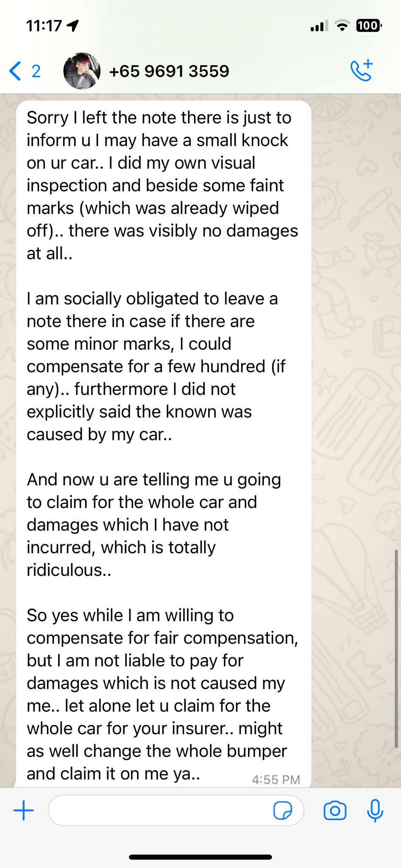Tap the location arrow in status bar
Image resolution: width=401 pixels, height=868 pixels.
[73, 26]
